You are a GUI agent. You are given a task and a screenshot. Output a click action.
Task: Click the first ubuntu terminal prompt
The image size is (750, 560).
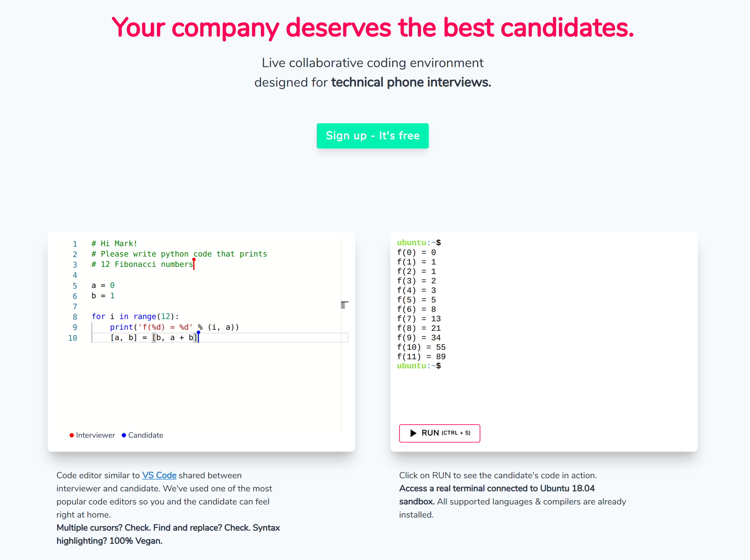(x=419, y=243)
